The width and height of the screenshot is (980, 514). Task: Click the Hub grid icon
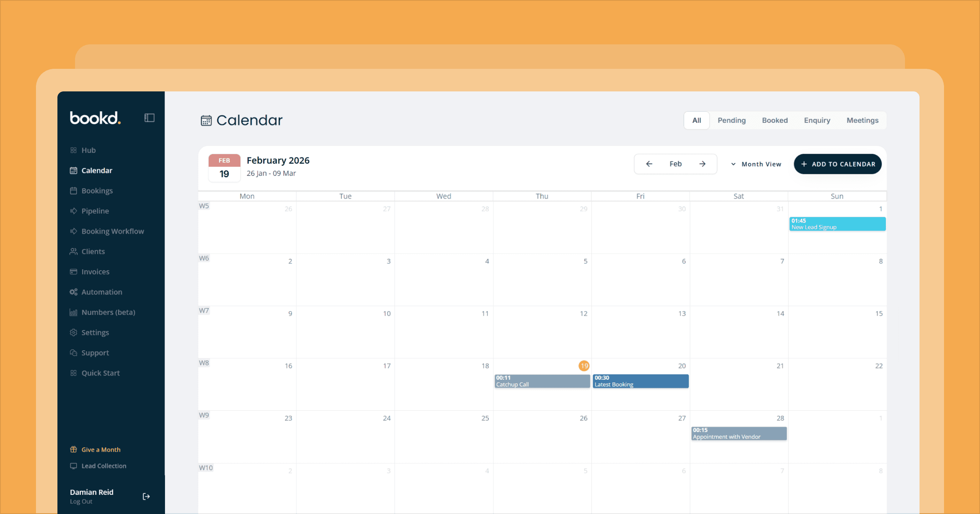[x=73, y=150]
